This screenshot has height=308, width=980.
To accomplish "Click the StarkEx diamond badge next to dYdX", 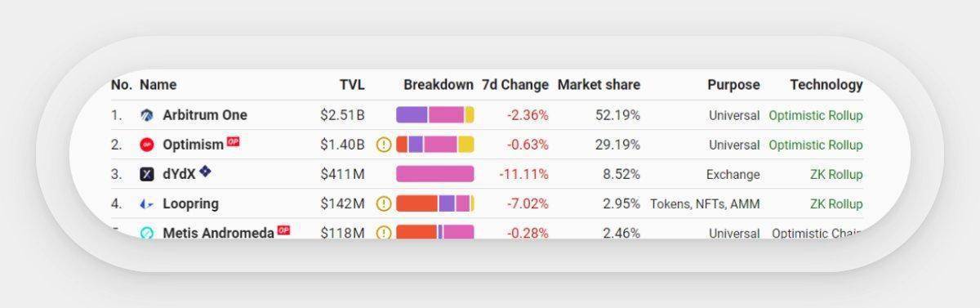I will [205, 172].
